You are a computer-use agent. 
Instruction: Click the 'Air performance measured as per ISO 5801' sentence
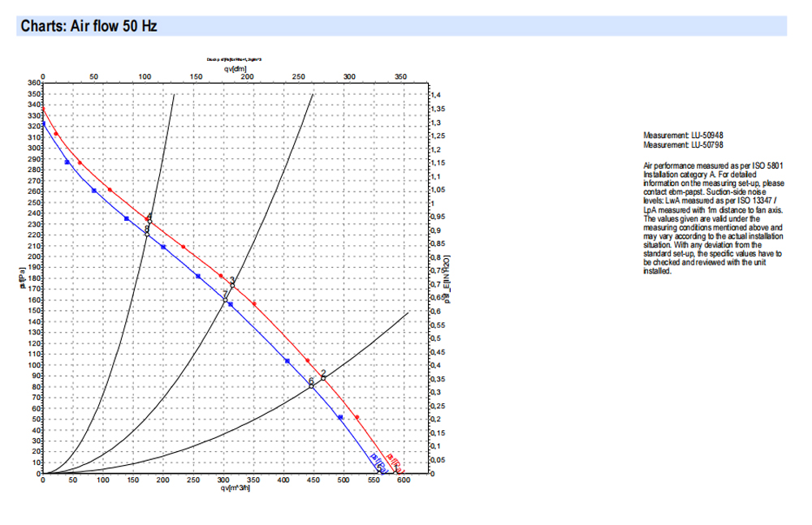click(x=713, y=166)
